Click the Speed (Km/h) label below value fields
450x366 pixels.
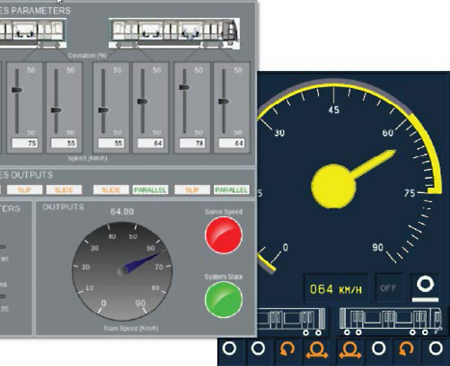[87, 158]
